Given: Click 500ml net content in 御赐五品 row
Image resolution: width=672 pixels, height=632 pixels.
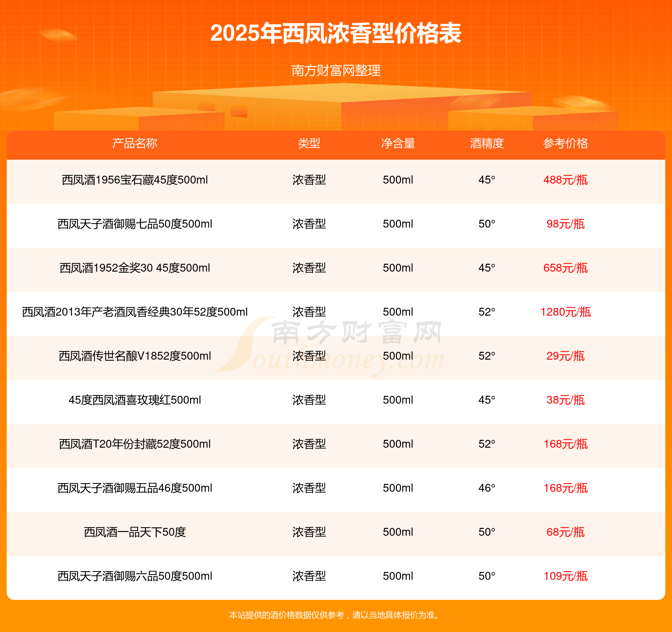Looking at the screenshot, I should click(x=398, y=488).
